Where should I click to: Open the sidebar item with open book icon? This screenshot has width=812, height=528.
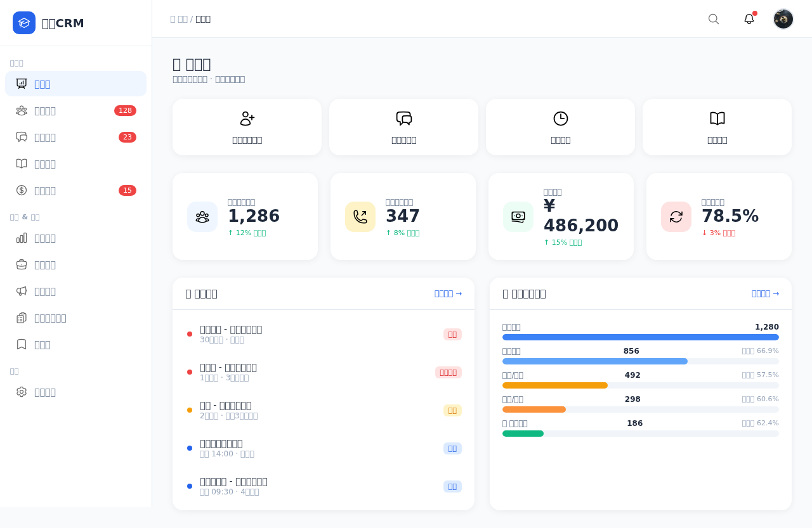(75, 164)
